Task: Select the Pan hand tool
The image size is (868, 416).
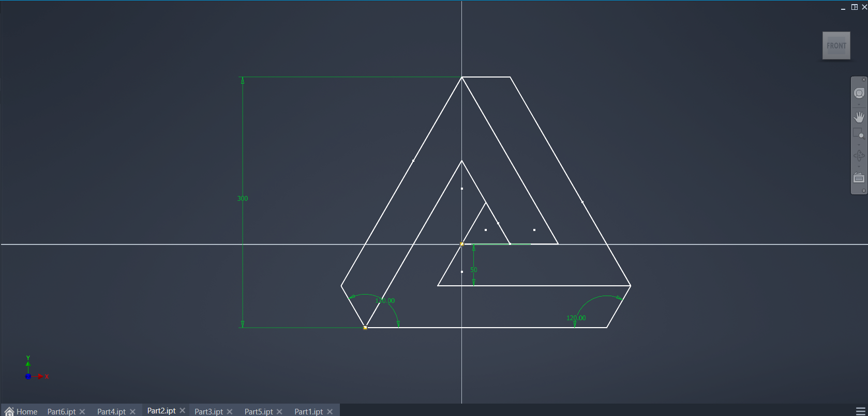Action: 859,117
